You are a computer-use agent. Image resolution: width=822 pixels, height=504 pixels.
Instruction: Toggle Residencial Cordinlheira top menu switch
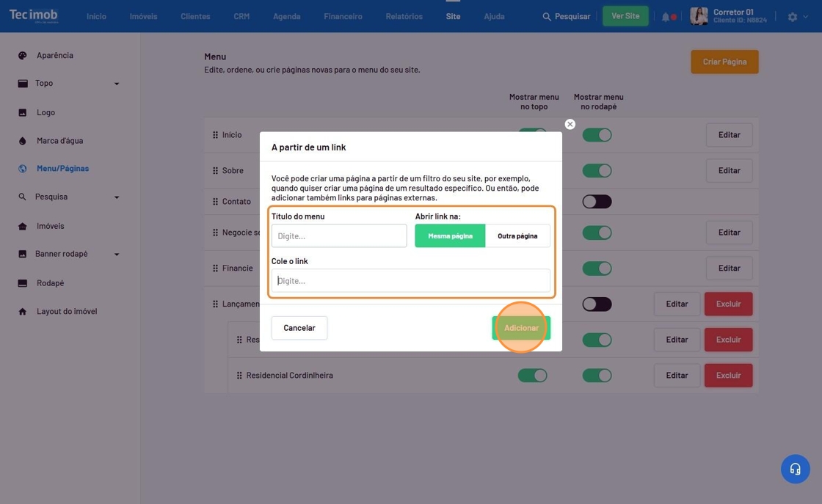[x=532, y=376]
